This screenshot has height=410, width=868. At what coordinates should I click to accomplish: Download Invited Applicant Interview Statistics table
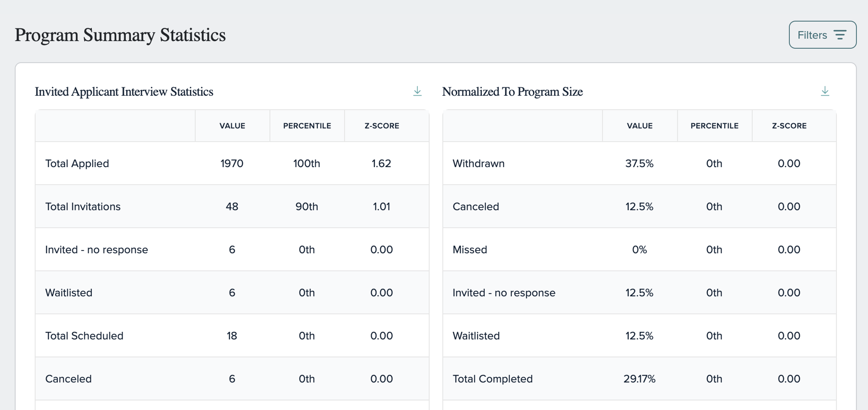417,91
